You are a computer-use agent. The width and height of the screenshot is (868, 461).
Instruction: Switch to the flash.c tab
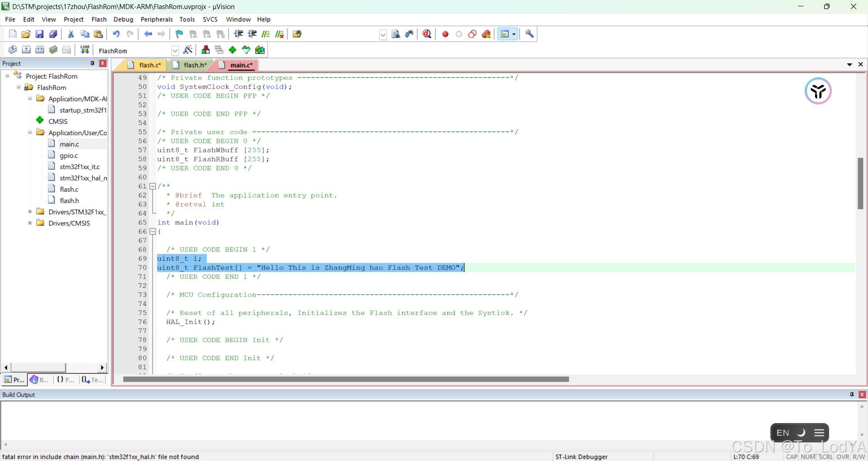pos(145,65)
